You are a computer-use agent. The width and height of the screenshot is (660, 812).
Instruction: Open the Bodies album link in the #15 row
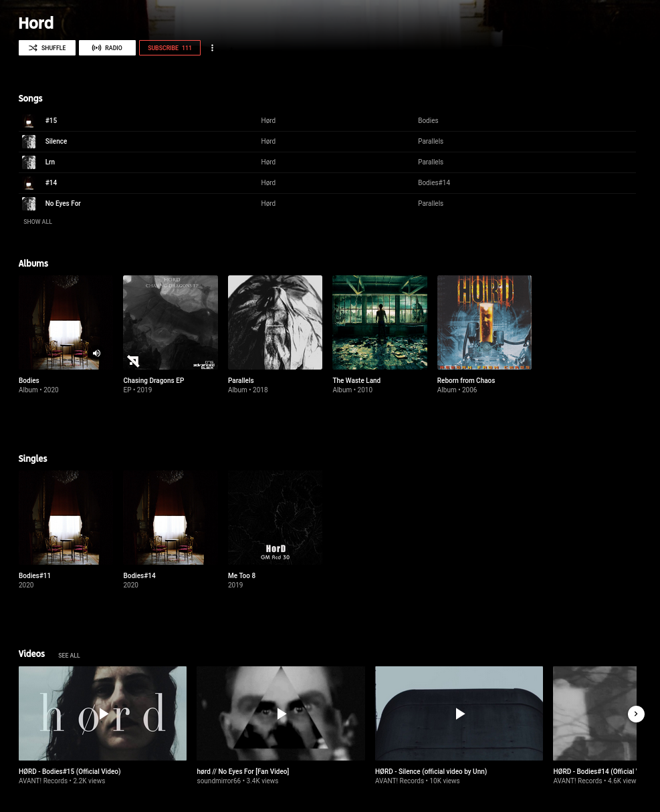(428, 121)
